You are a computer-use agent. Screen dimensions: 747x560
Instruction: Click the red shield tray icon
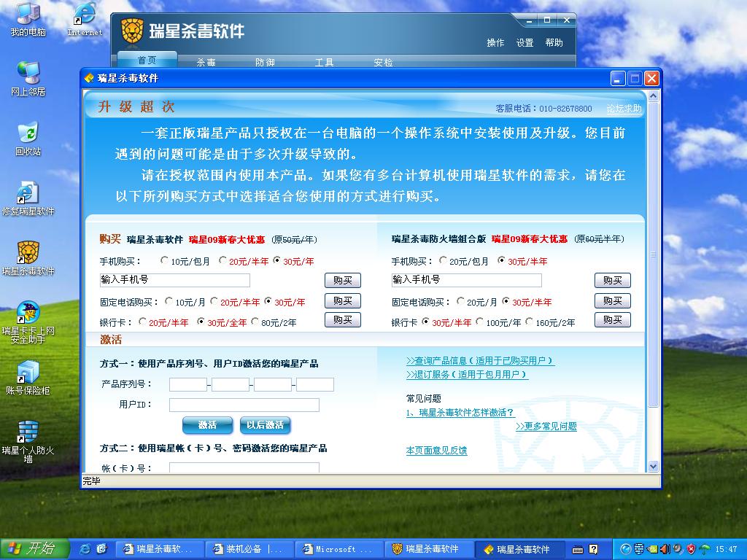[691, 549]
